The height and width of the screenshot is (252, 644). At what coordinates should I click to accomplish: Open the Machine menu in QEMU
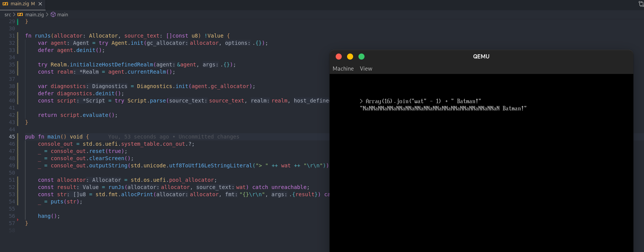343,69
